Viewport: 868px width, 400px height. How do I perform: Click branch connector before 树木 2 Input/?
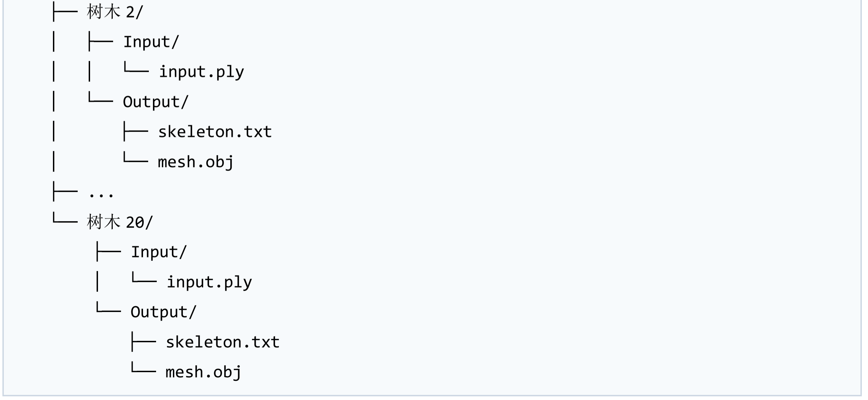pos(101,41)
